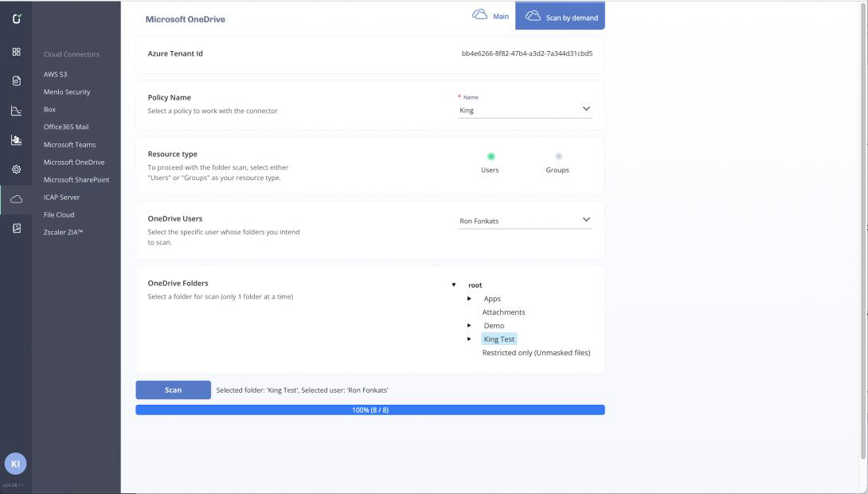This screenshot has width=868, height=494.
Task: Open the audit log document icon
Action: [17, 228]
